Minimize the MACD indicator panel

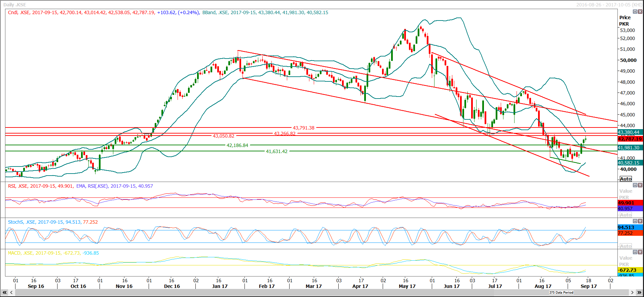click(x=635, y=252)
